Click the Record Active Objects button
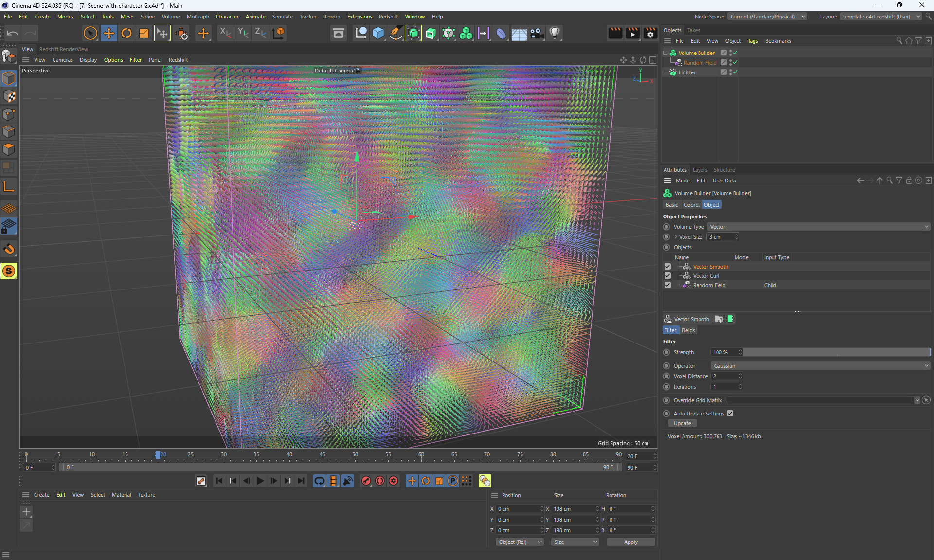Viewport: 934px width, 560px height. click(366, 481)
